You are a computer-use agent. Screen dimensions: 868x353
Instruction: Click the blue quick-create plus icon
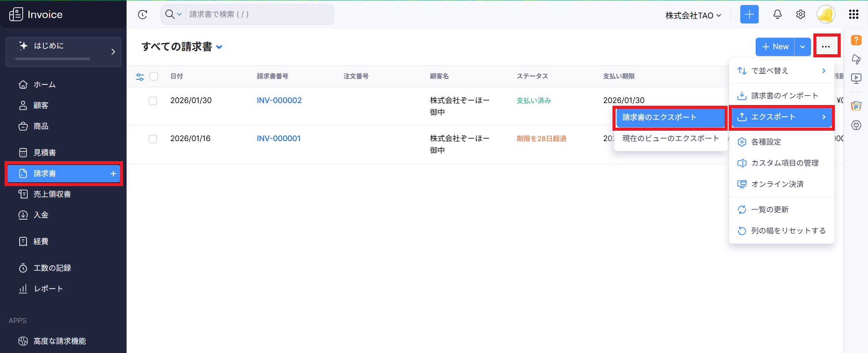pyautogui.click(x=749, y=15)
